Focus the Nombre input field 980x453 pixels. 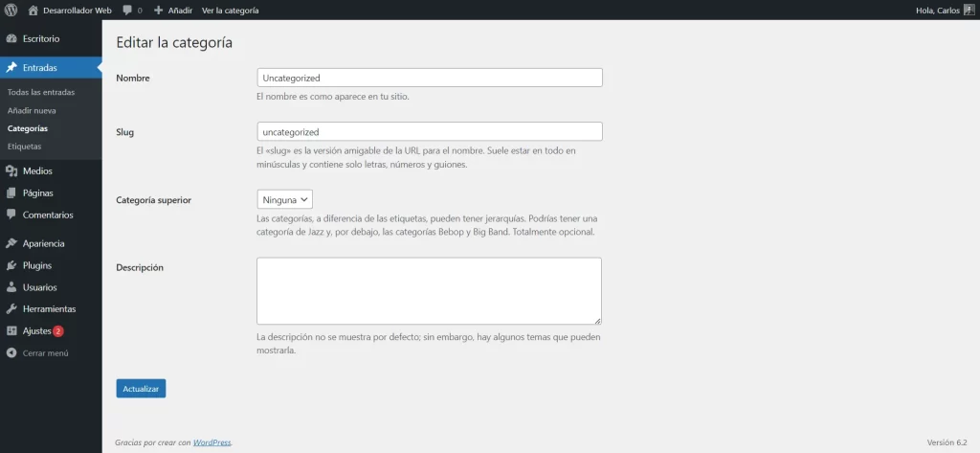click(430, 78)
